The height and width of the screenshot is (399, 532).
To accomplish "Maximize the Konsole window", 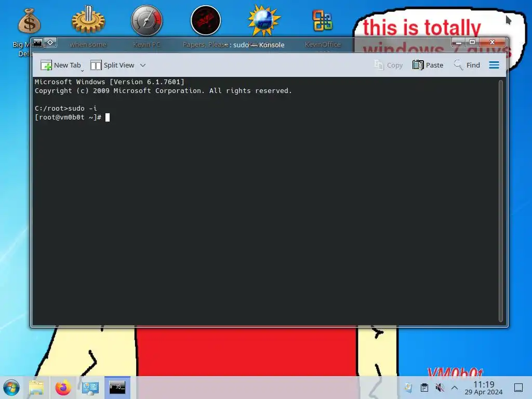I will [x=472, y=43].
